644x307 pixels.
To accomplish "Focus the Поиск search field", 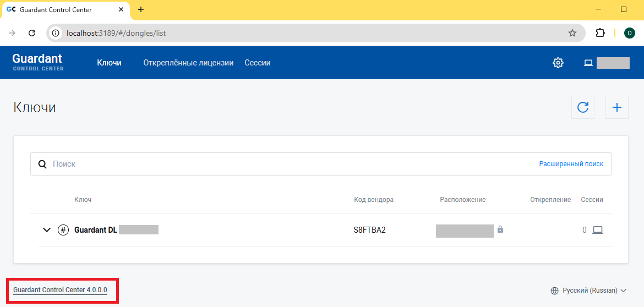I will point(275,164).
